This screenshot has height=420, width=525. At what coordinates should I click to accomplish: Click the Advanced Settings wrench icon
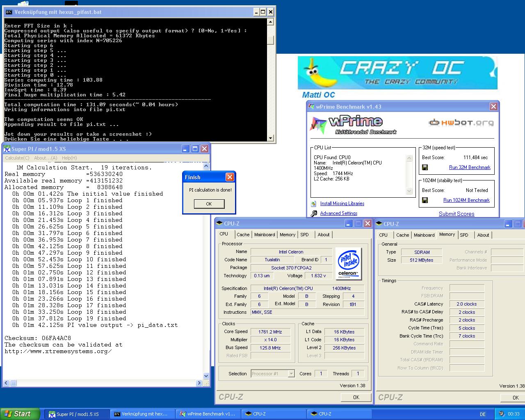pos(314,213)
